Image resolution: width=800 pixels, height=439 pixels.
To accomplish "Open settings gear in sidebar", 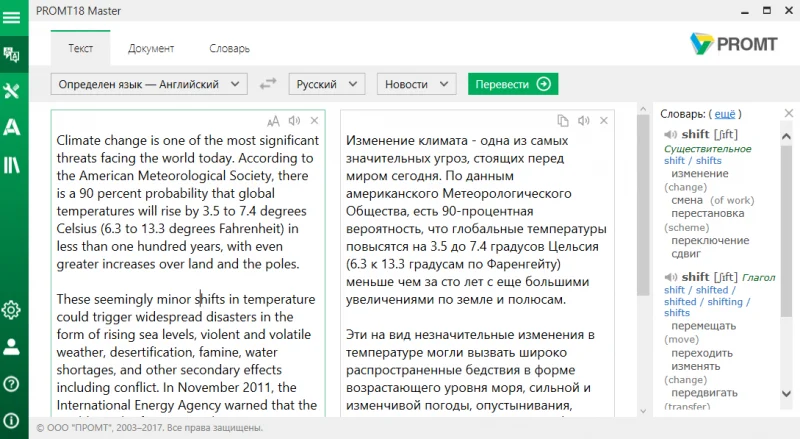I will point(11,310).
